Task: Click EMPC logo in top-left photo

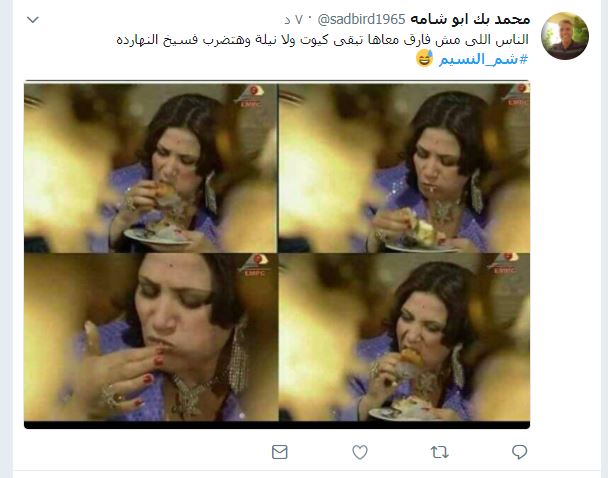Action: coord(250,97)
